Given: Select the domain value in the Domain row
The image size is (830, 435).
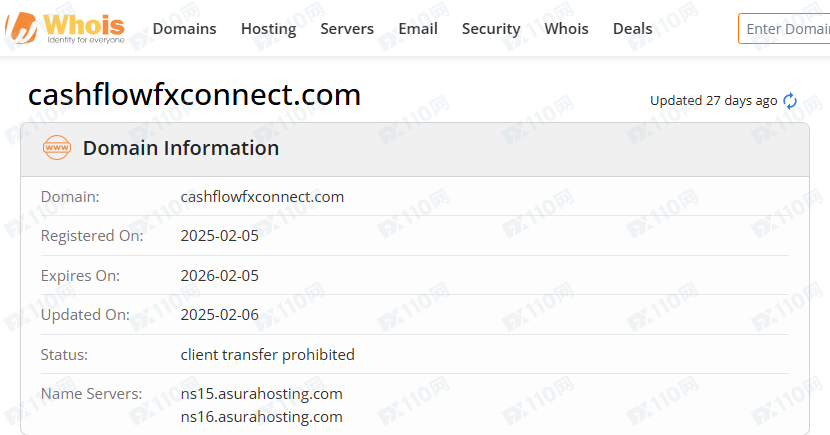Looking at the screenshot, I should (262, 197).
